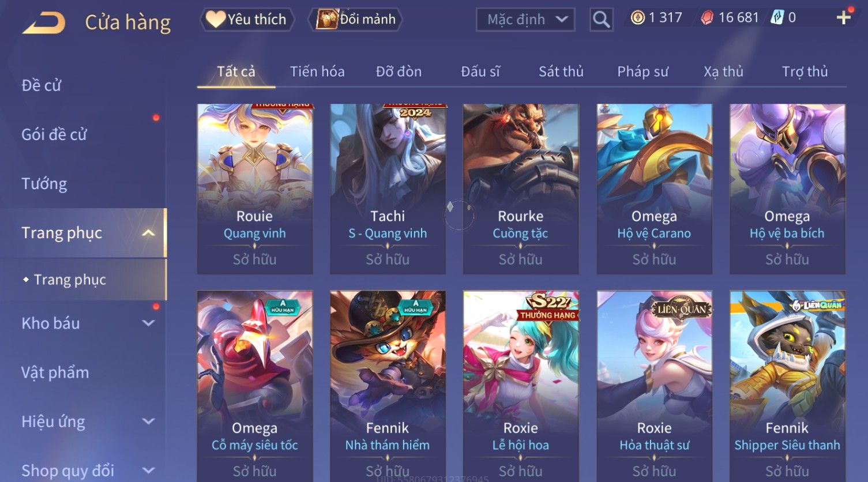Screen dimensions: 868x482
Task: Select the Roxie Lễ hội hoa skin
Action: [x=521, y=386]
